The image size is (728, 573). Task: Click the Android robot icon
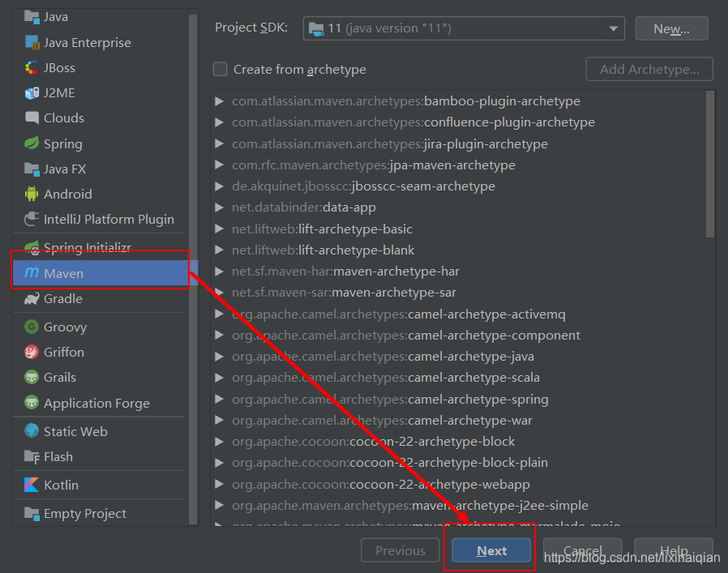[x=32, y=194]
